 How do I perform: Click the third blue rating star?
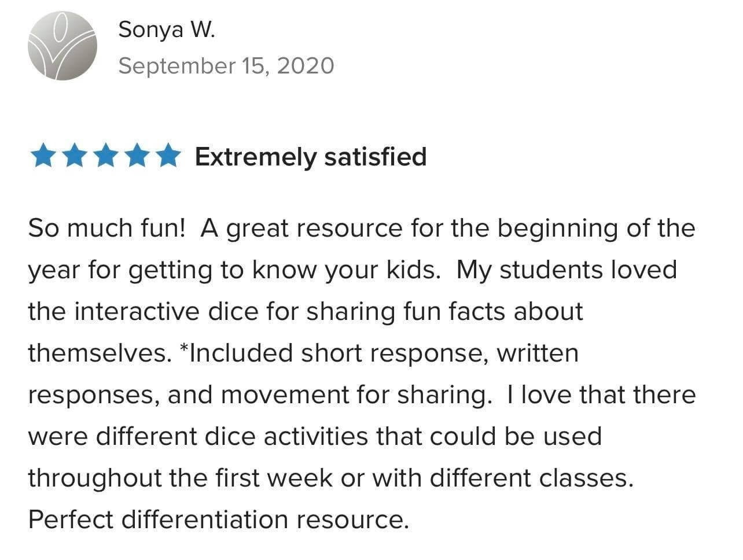105,157
